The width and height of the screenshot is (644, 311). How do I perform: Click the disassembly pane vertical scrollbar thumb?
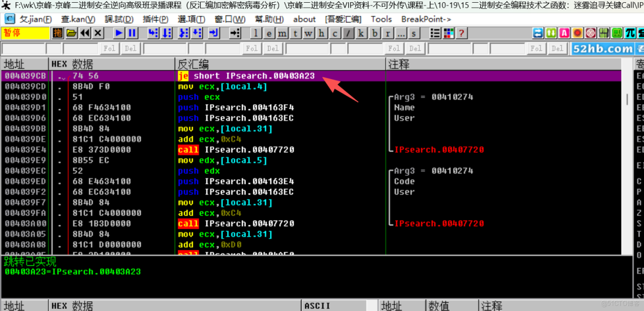(x=627, y=99)
